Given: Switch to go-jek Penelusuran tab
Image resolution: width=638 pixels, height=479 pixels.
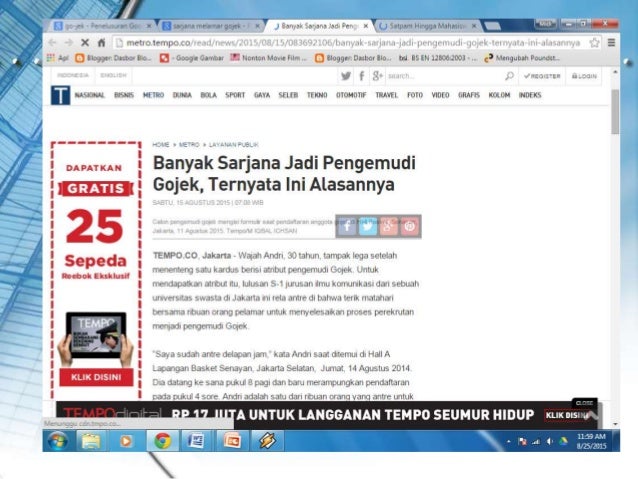Looking at the screenshot, I should [x=103, y=26].
